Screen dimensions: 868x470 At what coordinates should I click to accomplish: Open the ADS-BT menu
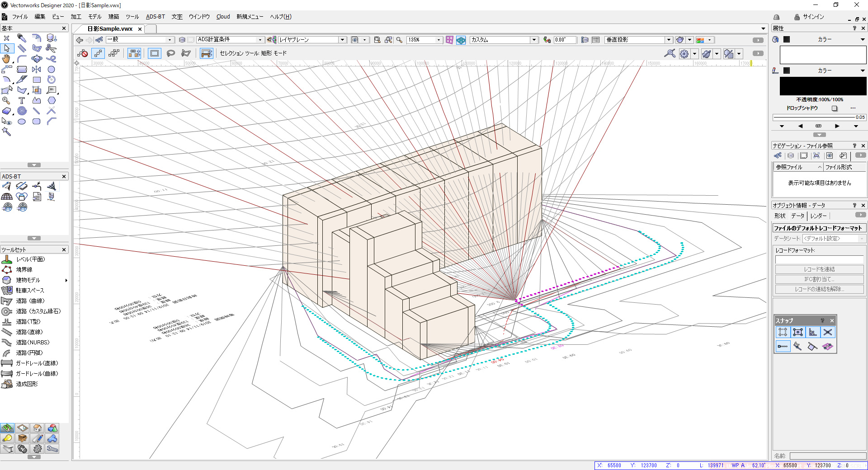click(x=156, y=17)
